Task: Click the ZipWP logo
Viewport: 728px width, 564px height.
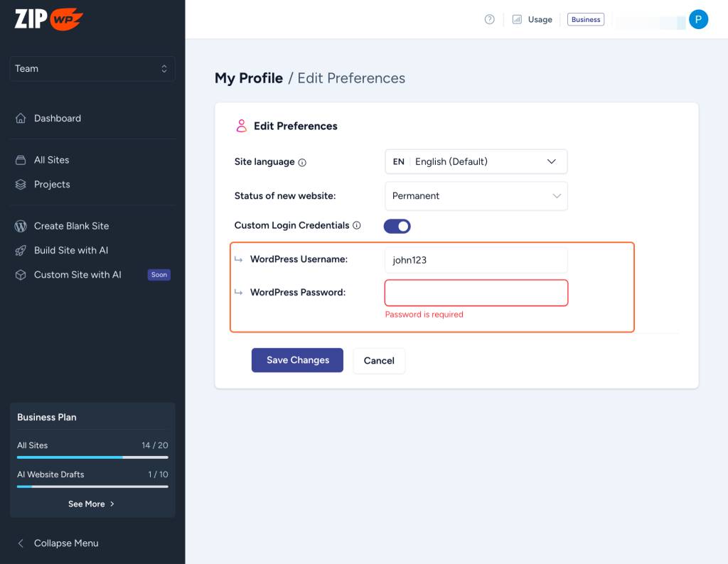Action: [47, 19]
